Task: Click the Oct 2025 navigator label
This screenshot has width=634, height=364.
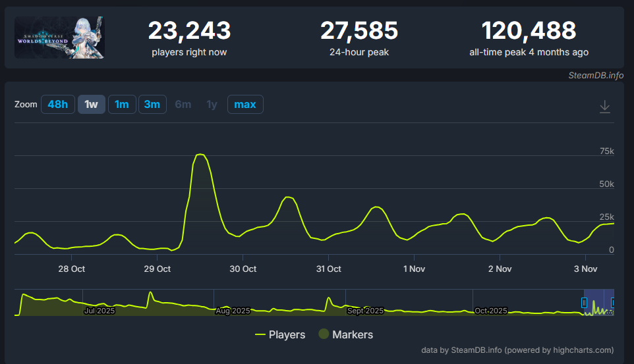Action: point(490,311)
